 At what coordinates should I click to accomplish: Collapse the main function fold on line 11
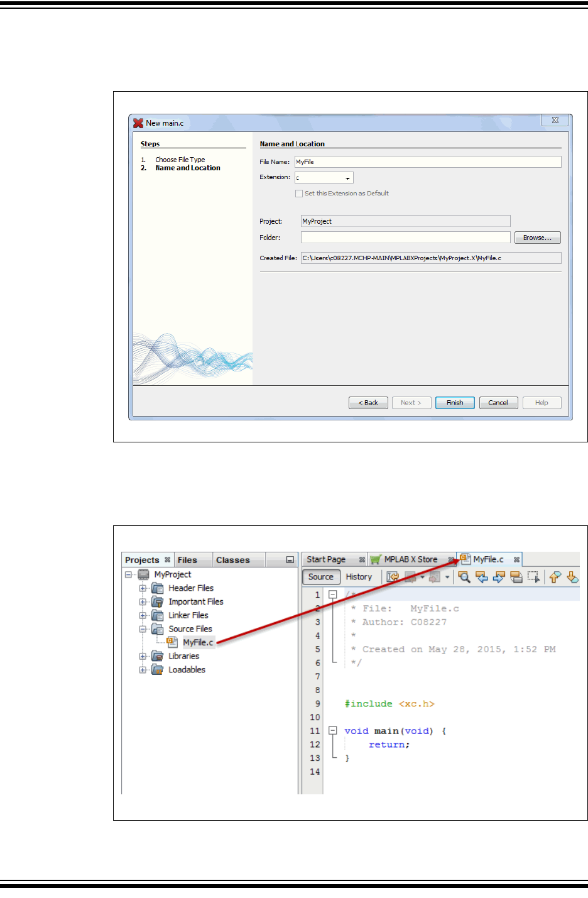pos(333,731)
